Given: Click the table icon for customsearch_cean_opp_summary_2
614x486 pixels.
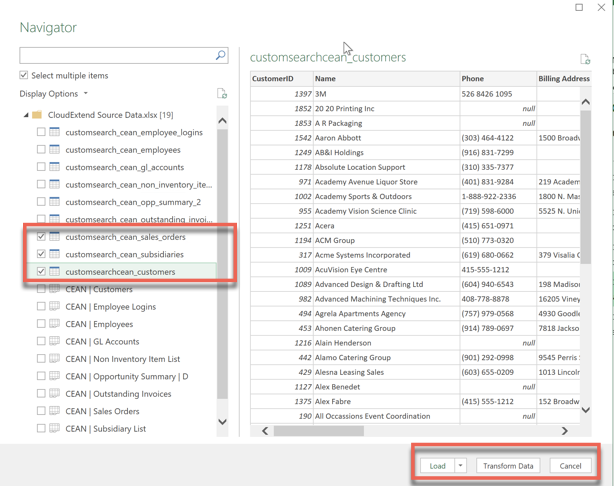Looking at the screenshot, I should [54, 202].
